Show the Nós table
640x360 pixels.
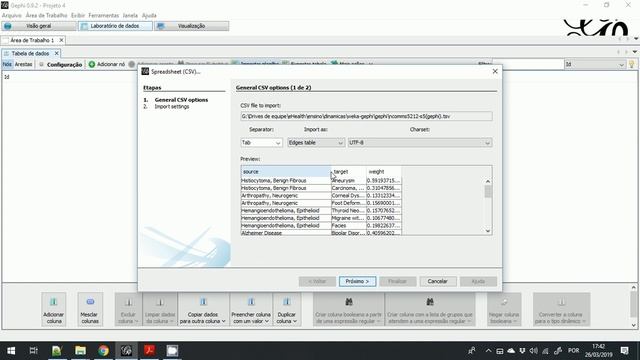click(7, 64)
